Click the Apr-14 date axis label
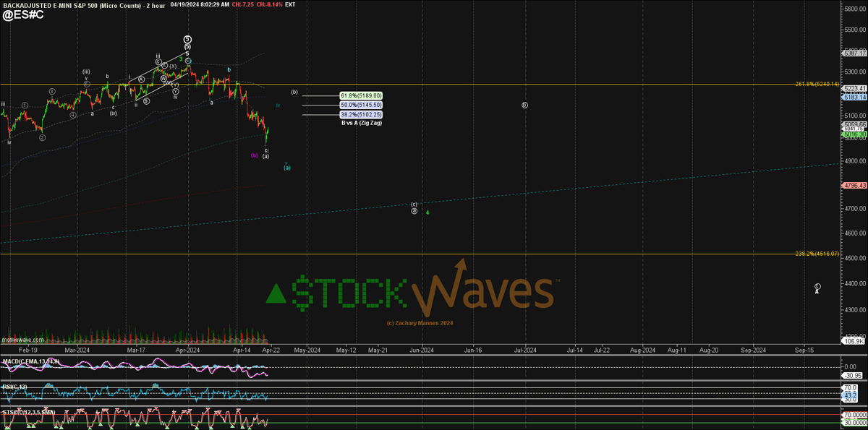Image resolution: width=868 pixels, height=430 pixels. pos(242,350)
